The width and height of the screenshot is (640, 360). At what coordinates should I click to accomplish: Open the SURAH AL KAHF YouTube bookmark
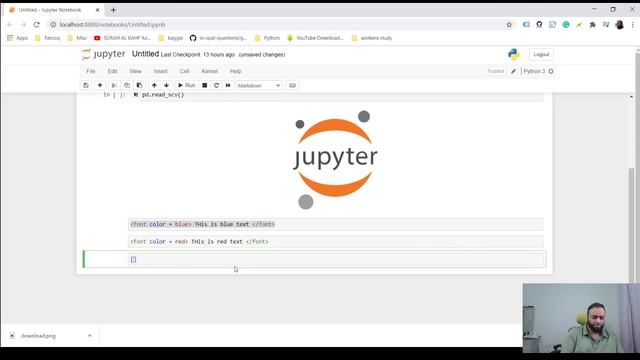(x=122, y=38)
